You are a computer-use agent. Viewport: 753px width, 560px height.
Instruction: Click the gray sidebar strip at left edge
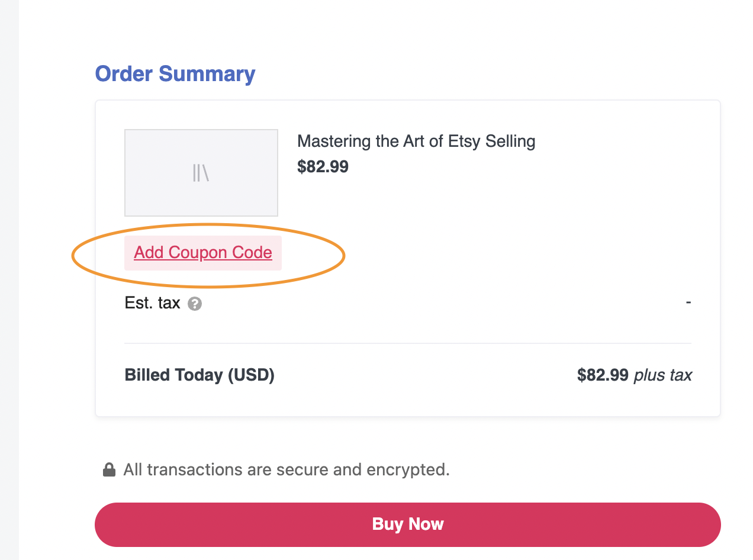[x=9, y=280]
